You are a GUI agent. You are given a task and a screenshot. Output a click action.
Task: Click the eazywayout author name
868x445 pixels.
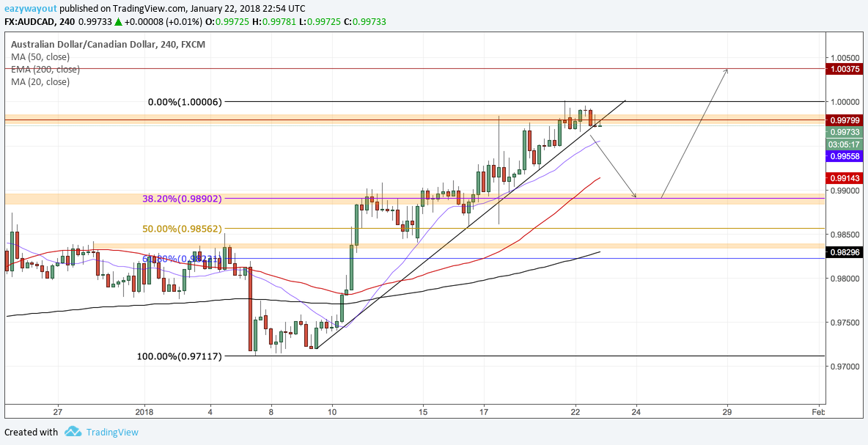click(30, 9)
